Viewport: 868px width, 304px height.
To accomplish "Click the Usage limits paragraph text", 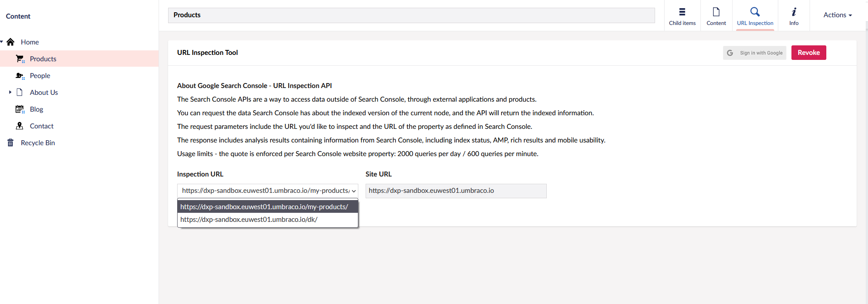I will pos(358,154).
